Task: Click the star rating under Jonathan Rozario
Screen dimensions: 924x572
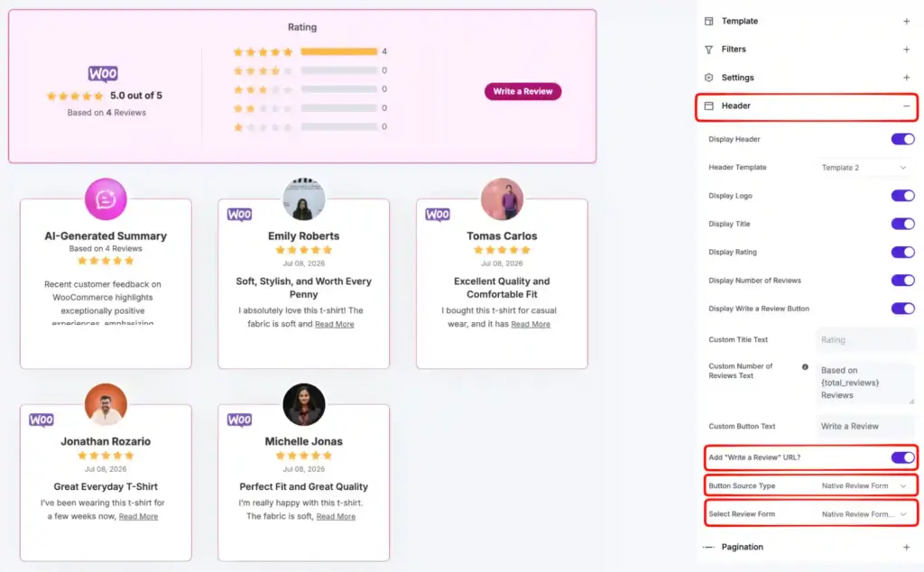Action: (106, 456)
